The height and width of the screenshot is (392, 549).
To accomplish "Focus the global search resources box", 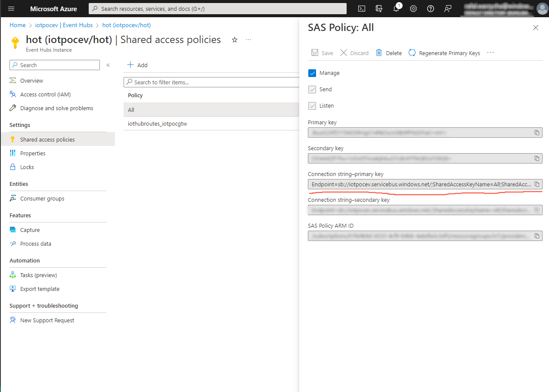I will pyautogui.click(x=217, y=9).
